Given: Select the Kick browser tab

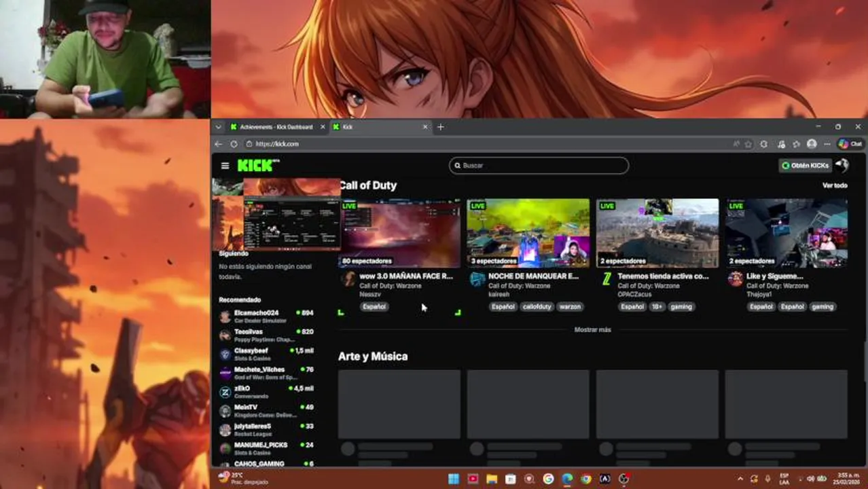Looking at the screenshot, I should [x=377, y=127].
